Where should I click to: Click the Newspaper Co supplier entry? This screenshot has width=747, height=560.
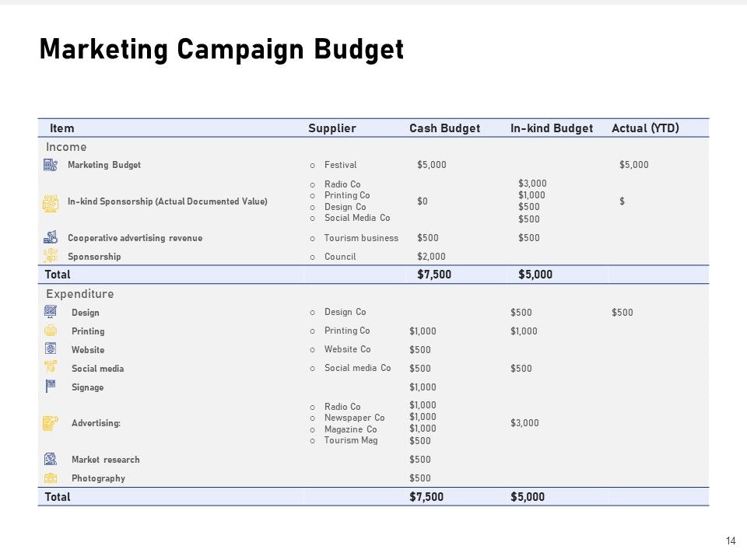coord(355,418)
